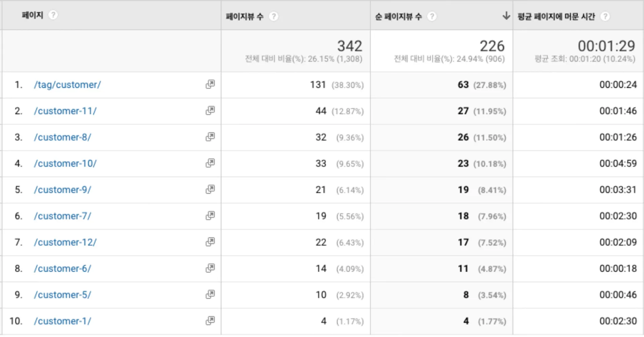This screenshot has width=644, height=337.
Task: Show help for 평균 페이지에 머문 시간
Action: click(x=605, y=17)
